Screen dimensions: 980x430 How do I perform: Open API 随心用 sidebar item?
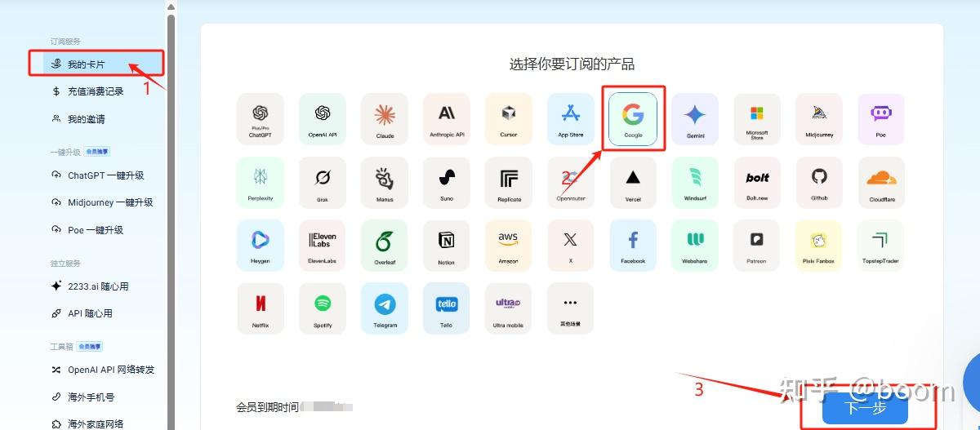coord(82,313)
